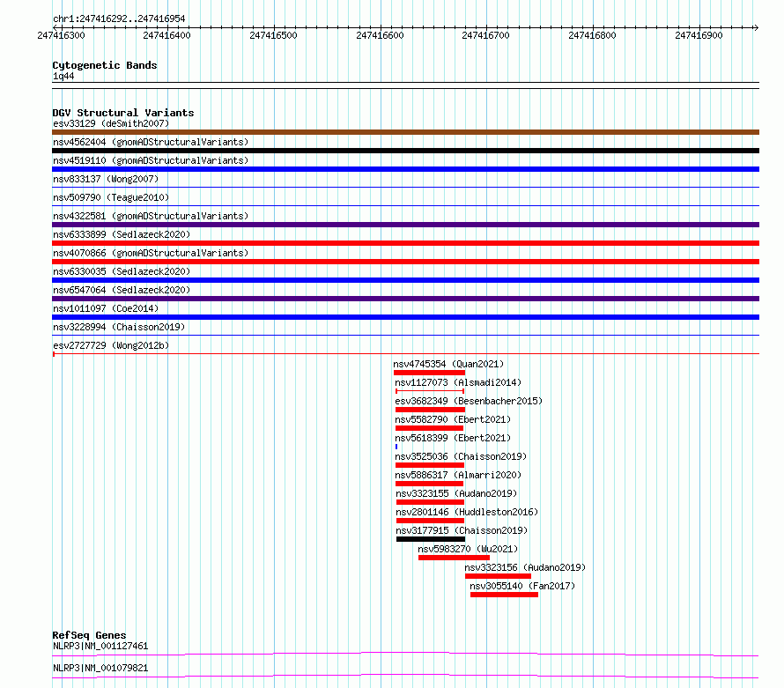Click the purple nsv4322581 variant bar
The height and width of the screenshot is (688, 784).
tap(405, 225)
